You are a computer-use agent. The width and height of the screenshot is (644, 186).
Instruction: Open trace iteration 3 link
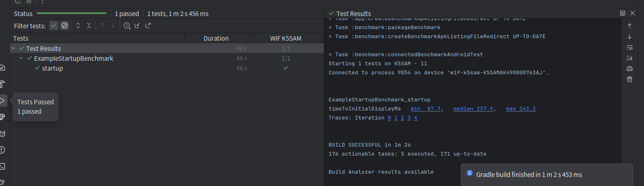pyautogui.click(x=409, y=118)
